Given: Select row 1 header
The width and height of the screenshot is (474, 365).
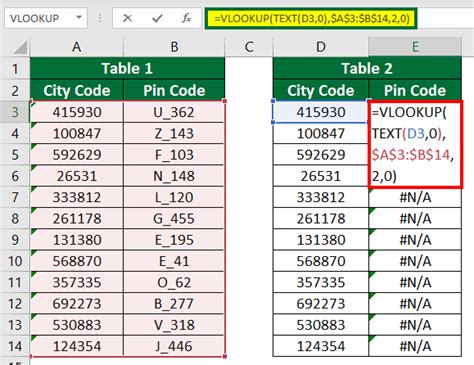Looking at the screenshot, I should (x=15, y=69).
